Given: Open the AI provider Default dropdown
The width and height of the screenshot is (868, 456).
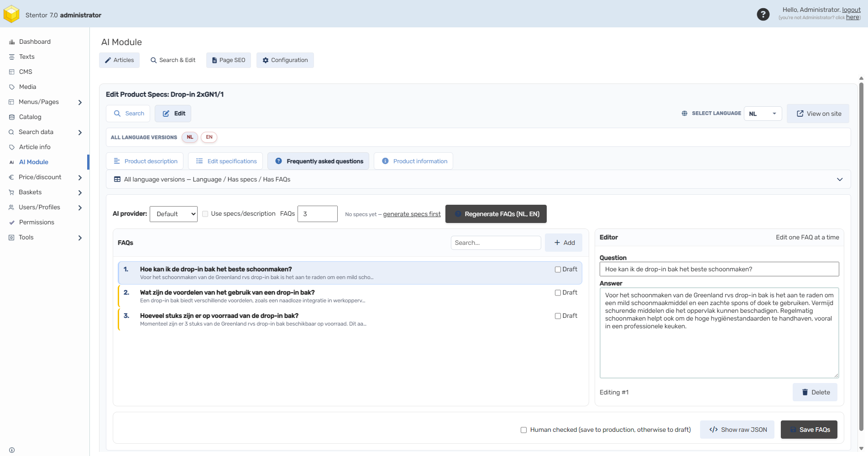Looking at the screenshot, I should [x=173, y=214].
